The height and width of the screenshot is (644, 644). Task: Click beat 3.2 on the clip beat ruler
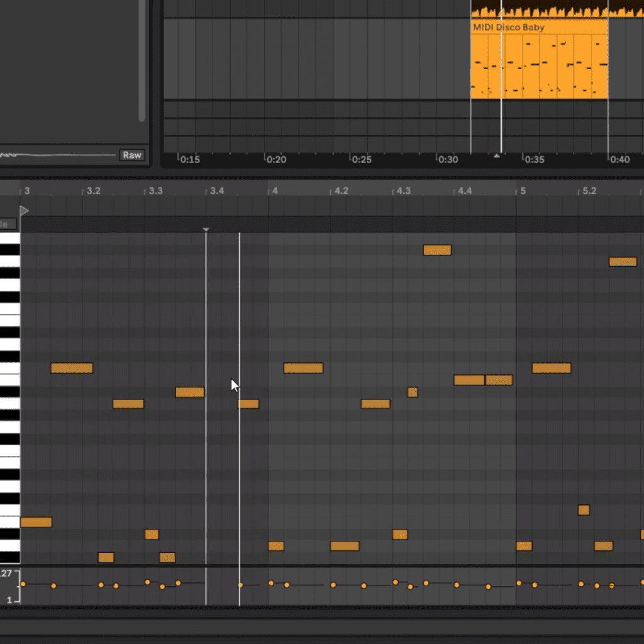tap(93, 191)
